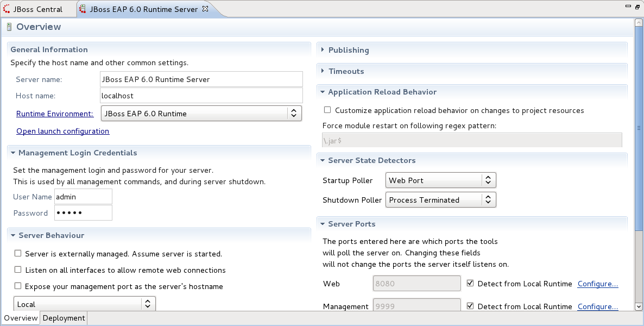
Task: Click the 'Specify the host name' description text
Action: [99, 62]
